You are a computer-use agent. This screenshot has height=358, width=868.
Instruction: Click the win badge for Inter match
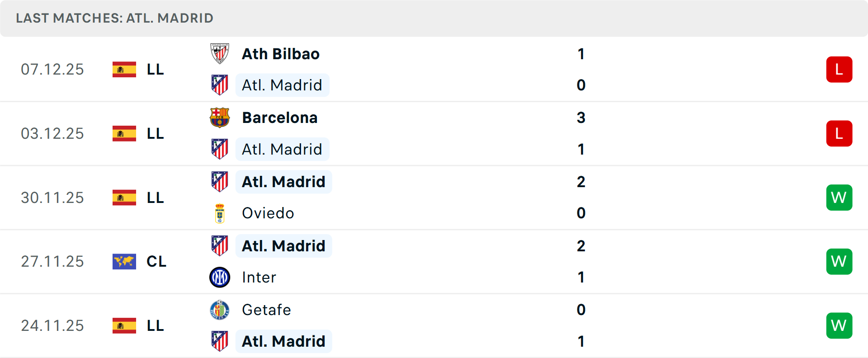[x=839, y=261]
